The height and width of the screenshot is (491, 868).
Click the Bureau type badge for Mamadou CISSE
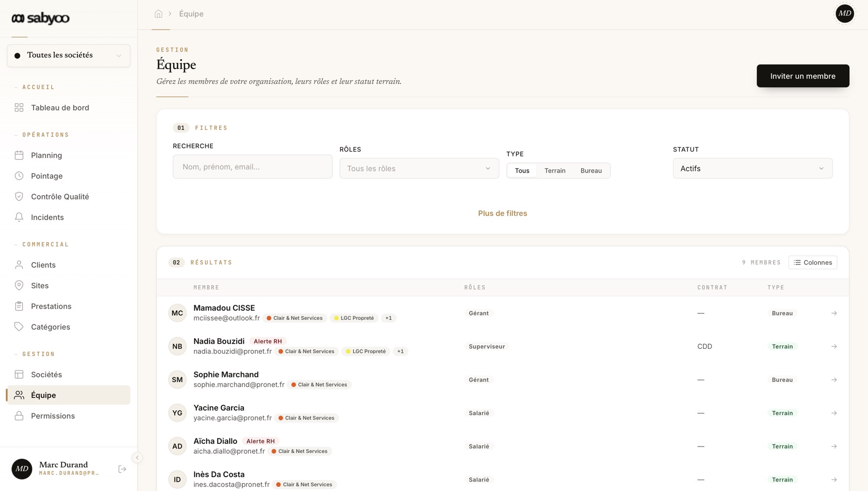tap(782, 313)
